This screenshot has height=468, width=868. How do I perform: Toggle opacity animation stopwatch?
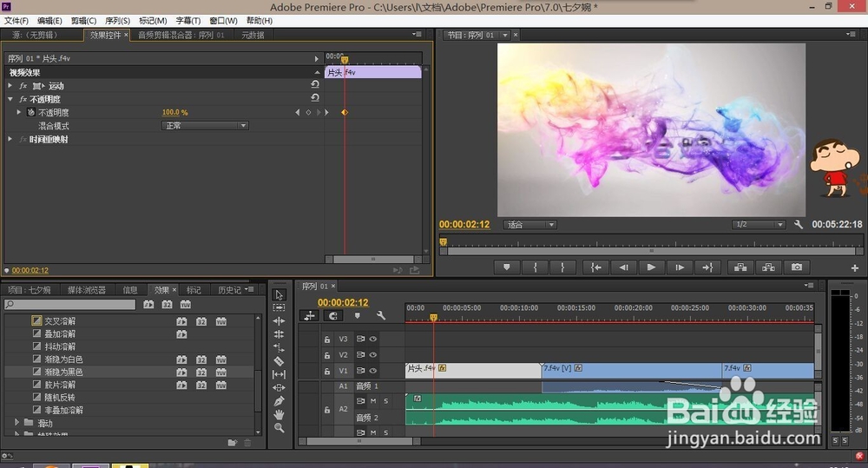pyautogui.click(x=31, y=112)
